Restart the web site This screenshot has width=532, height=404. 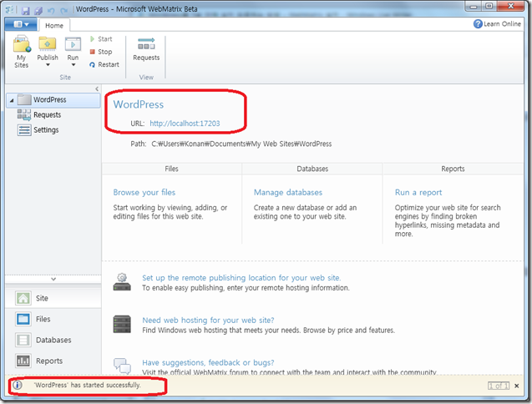(104, 64)
